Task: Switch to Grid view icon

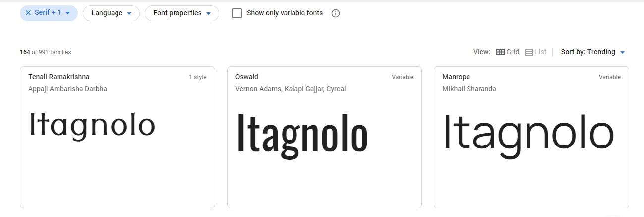Action: coord(500,52)
